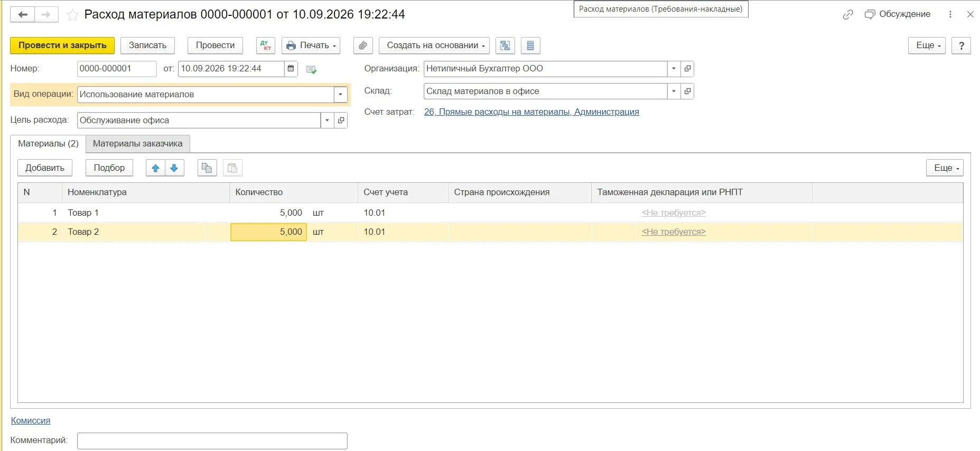Image resolution: width=980 pixels, height=451 pixels.
Task: Open the Комиссия link
Action: pyautogui.click(x=31, y=421)
